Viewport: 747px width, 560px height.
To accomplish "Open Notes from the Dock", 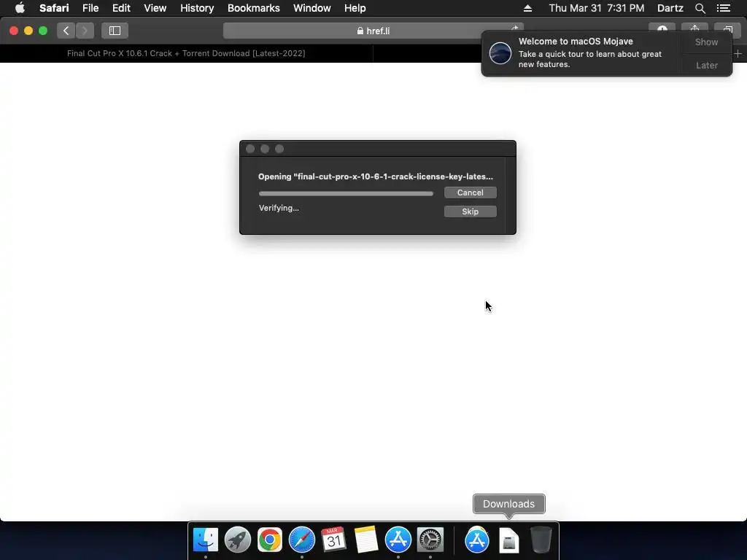I will pos(366,540).
